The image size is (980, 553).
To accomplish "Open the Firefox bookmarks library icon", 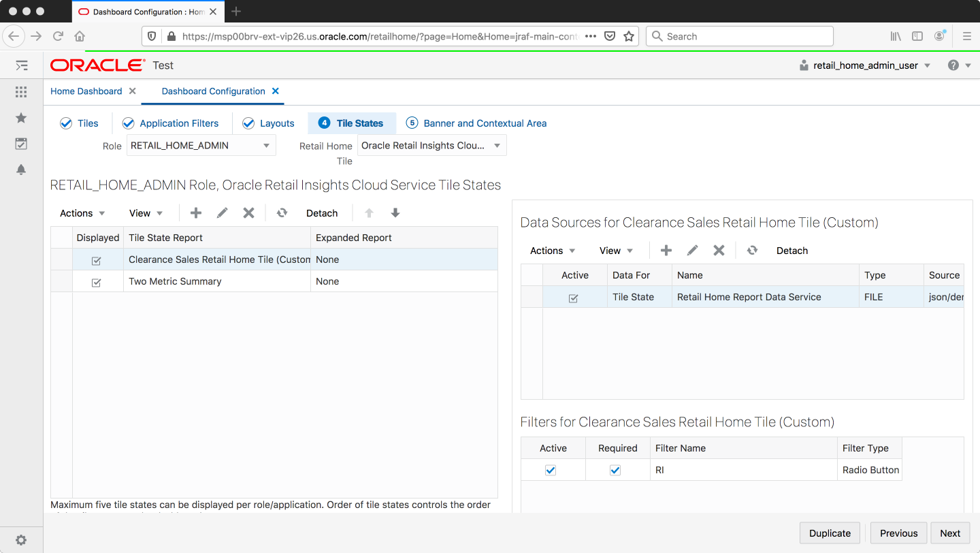I will click(895, 35).
